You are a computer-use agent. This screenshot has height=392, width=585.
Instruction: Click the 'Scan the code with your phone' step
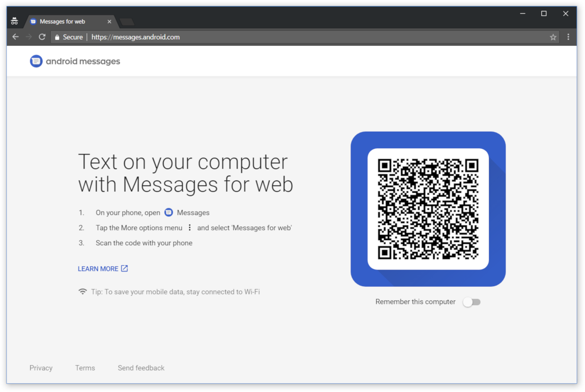point(144,243)
